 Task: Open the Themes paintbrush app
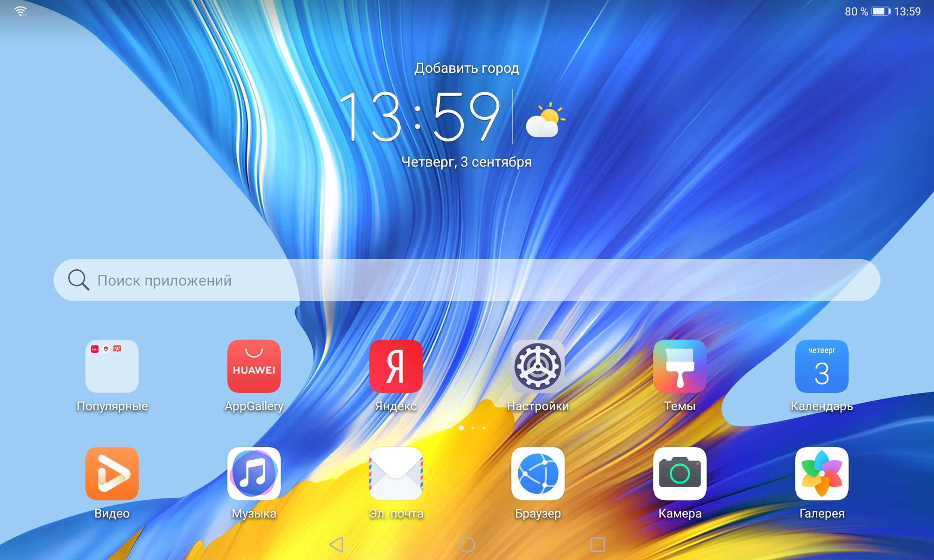point(679,366)
